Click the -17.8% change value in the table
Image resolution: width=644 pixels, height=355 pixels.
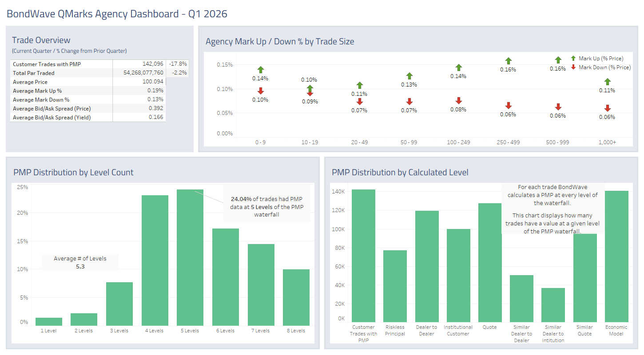coord(177,64)
